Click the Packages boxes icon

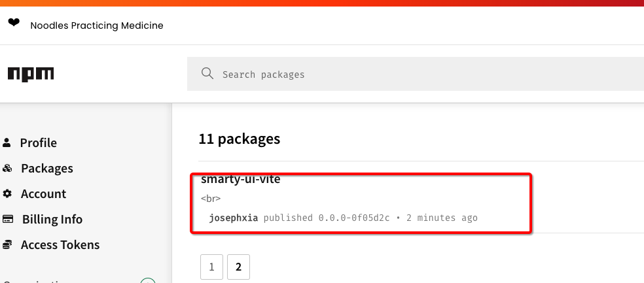pyautogui.click(x=7, y=169)
